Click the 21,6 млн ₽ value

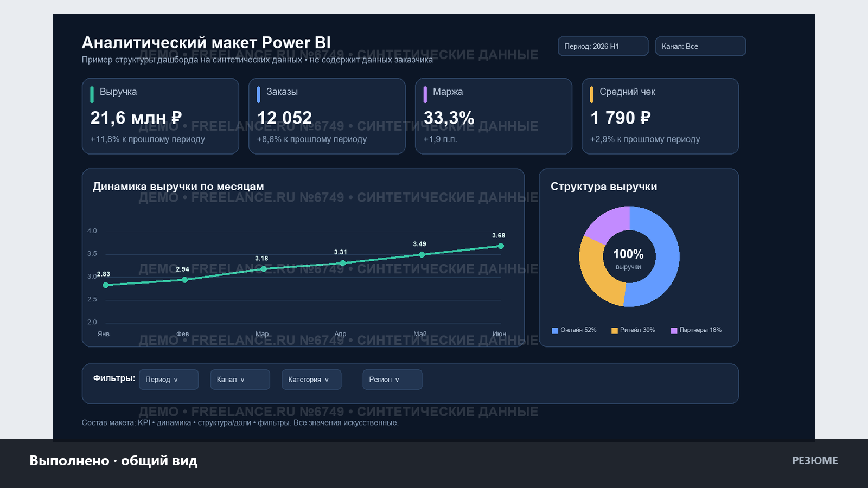(136, 118)
